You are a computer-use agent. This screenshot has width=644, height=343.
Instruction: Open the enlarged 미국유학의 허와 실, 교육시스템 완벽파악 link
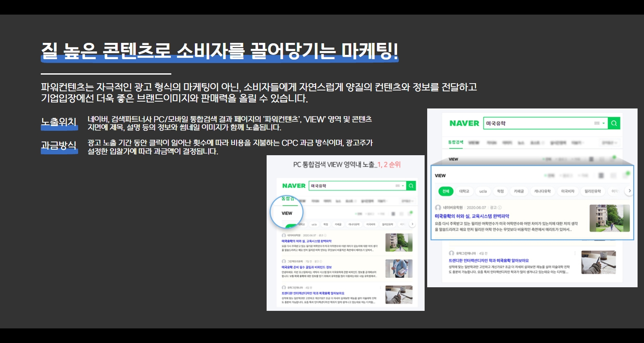pyautogui.click(x=472, y=216)
